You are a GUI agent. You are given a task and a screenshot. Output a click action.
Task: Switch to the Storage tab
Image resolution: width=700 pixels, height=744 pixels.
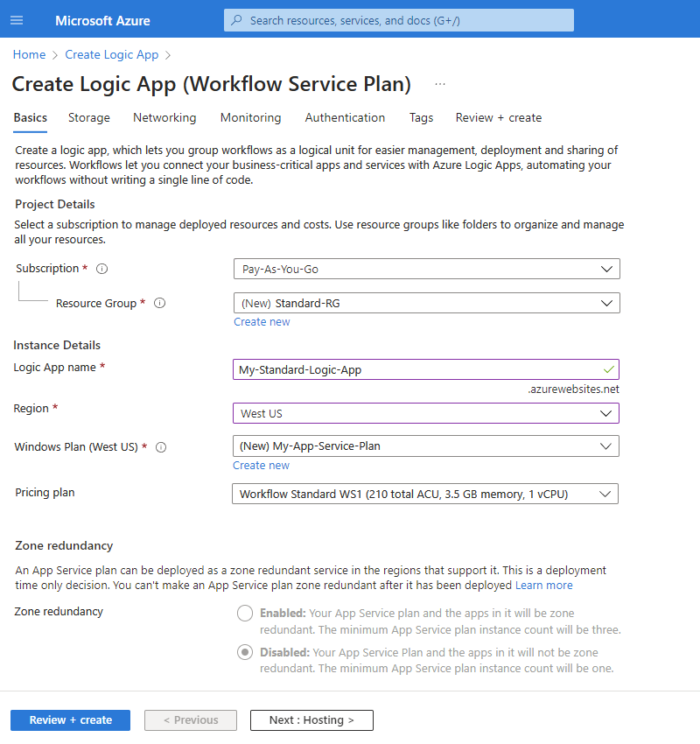click(x=88, y=117)
